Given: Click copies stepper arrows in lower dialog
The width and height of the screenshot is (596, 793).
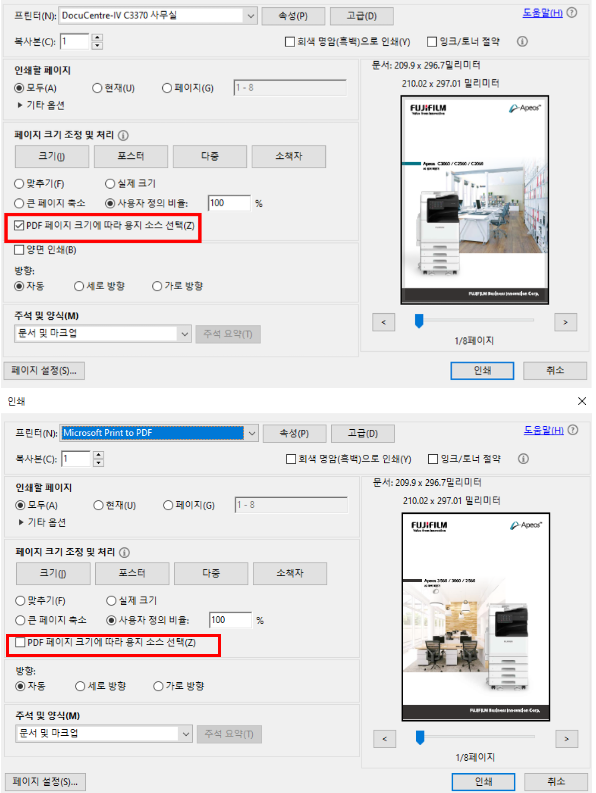Looking at the screenshot, I should tap(99, 459).
